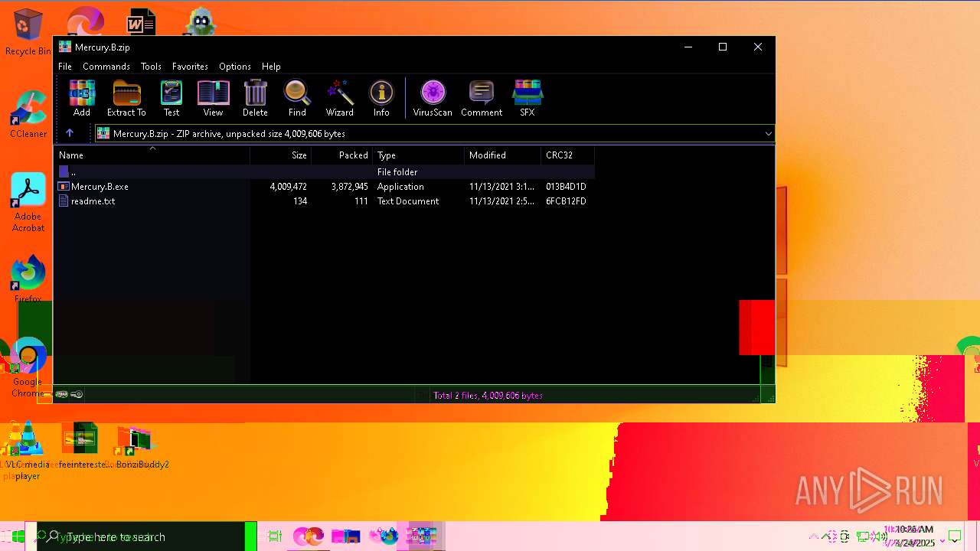
Task: Select the Mercury.B.exe file
Action: pyautogui.click(x=100, y=187)
